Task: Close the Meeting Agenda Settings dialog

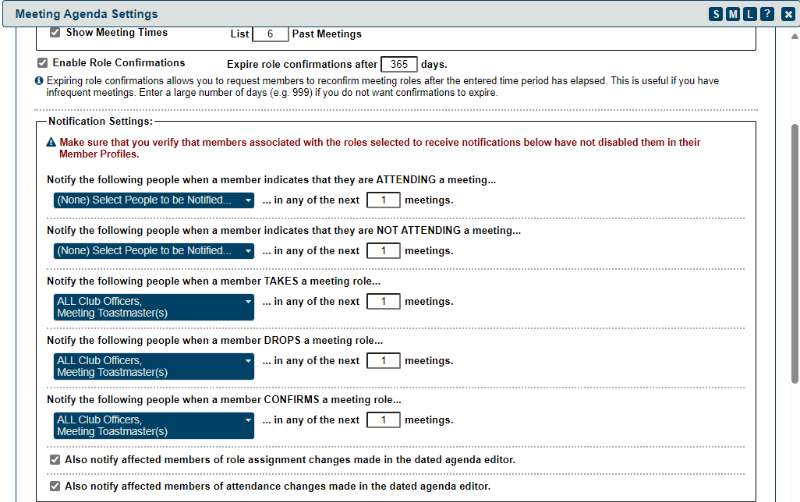Action: point(788,14)
